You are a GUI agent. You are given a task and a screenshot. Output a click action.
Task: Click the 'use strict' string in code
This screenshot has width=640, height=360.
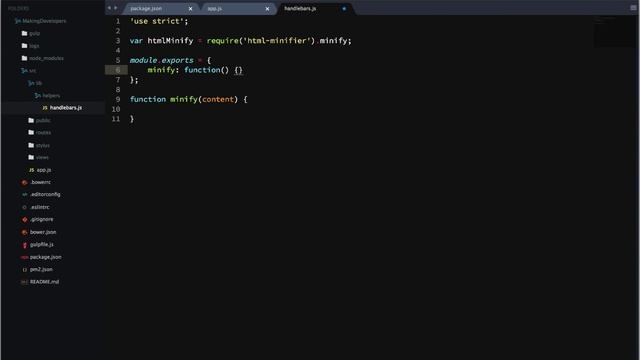[157, 21]
